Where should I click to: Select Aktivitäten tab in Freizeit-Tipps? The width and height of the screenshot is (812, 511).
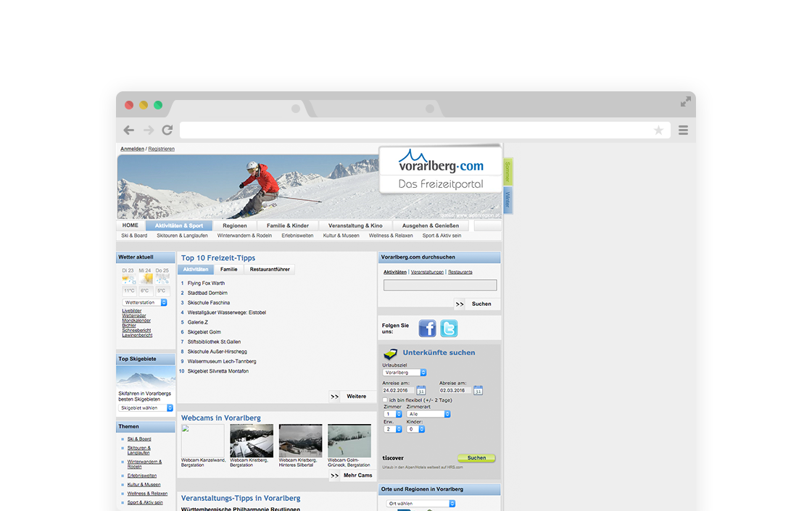196,270
